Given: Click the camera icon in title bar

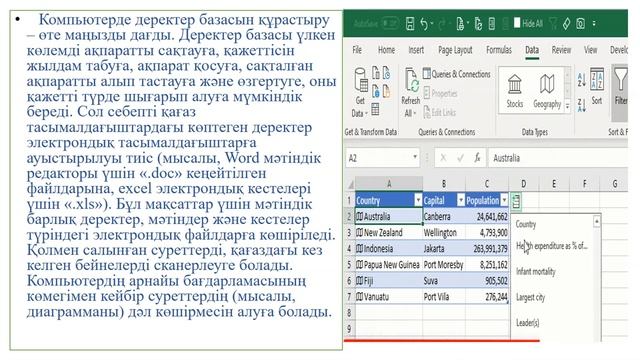Looking at the screenshot, I should (x=580, y=24).
